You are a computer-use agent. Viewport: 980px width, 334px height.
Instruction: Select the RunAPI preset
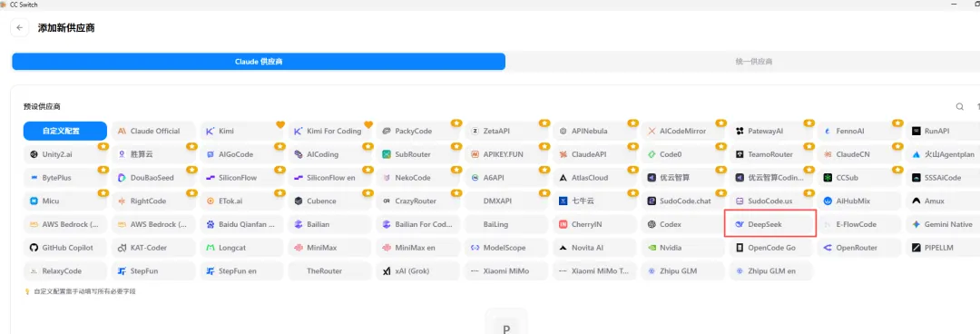tap(943, 132)
